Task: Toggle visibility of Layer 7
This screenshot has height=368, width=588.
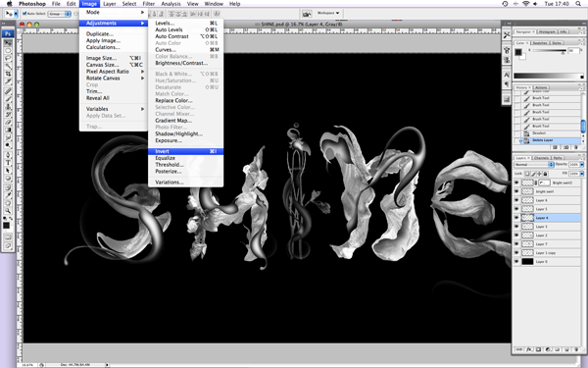Action: coord(516,244)
